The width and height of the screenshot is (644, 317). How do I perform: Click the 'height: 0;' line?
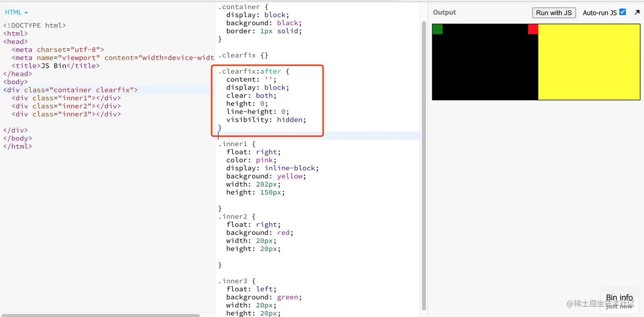pyautogui.click(x=247, y=104)
